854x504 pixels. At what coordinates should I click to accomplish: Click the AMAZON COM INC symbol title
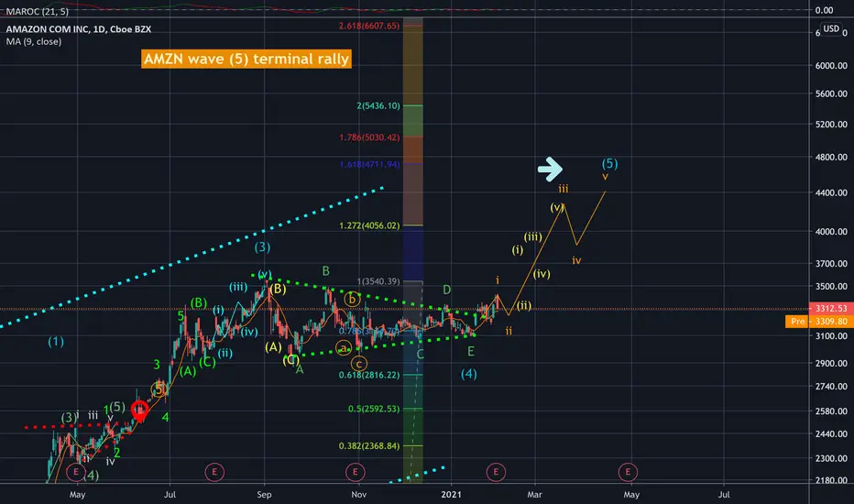(79, 29)
